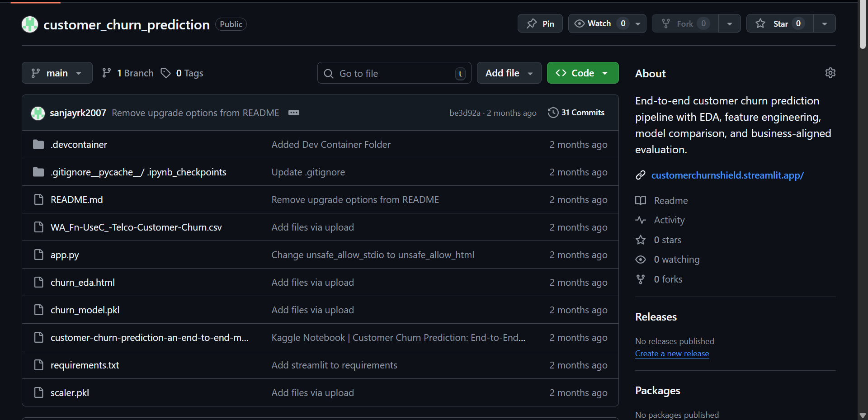This screenshot has width=868, height=420.
Task: Open the main branch dropdown
Action: point(57,73)
